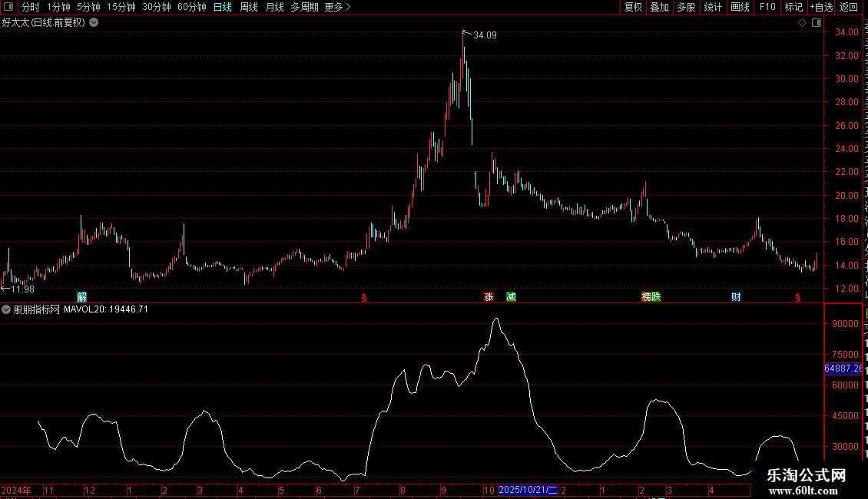Click the 涨 event marker

pos(489,297)
